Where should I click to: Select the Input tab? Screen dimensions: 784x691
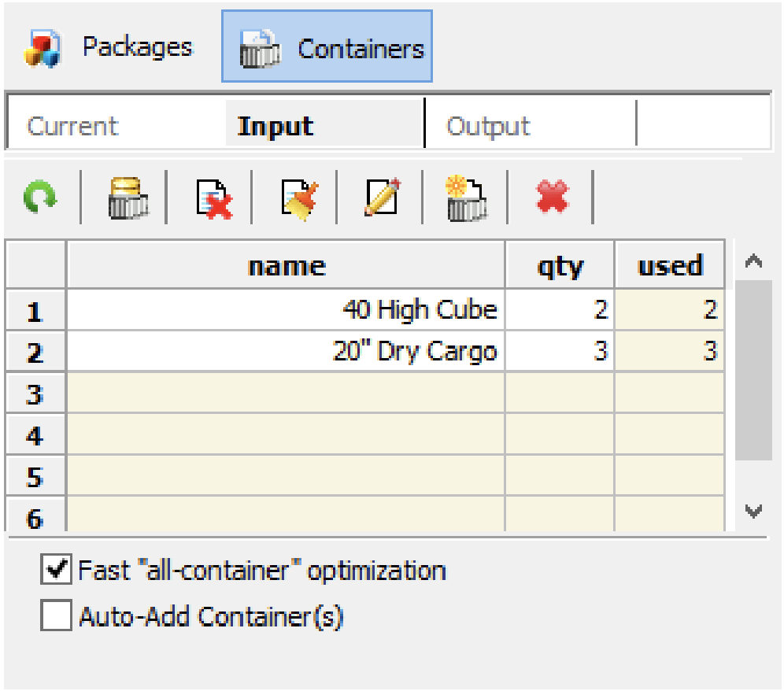pos(276,127)
